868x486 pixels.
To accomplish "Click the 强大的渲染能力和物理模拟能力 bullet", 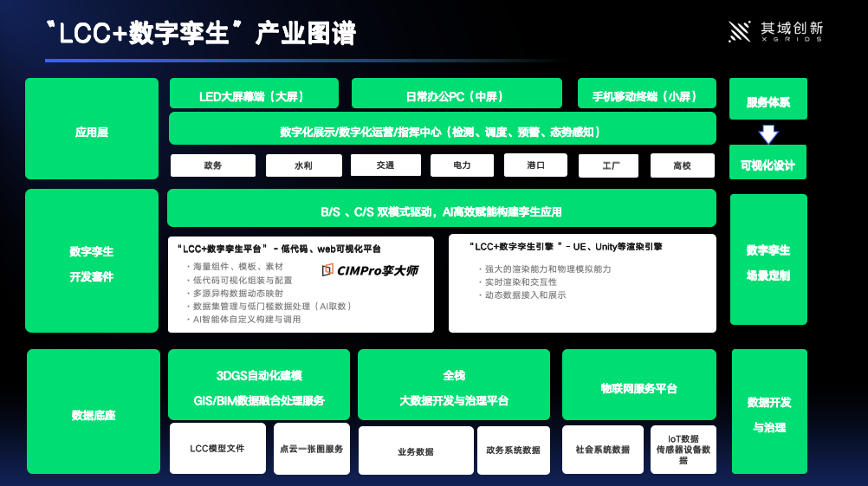I will [x=544, y=269].
